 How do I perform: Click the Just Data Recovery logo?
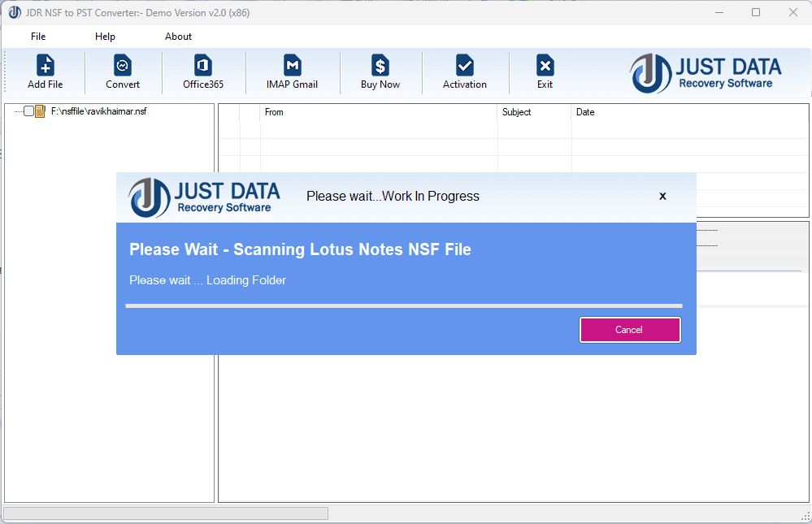pyautogui.click(x=706, y=72)
